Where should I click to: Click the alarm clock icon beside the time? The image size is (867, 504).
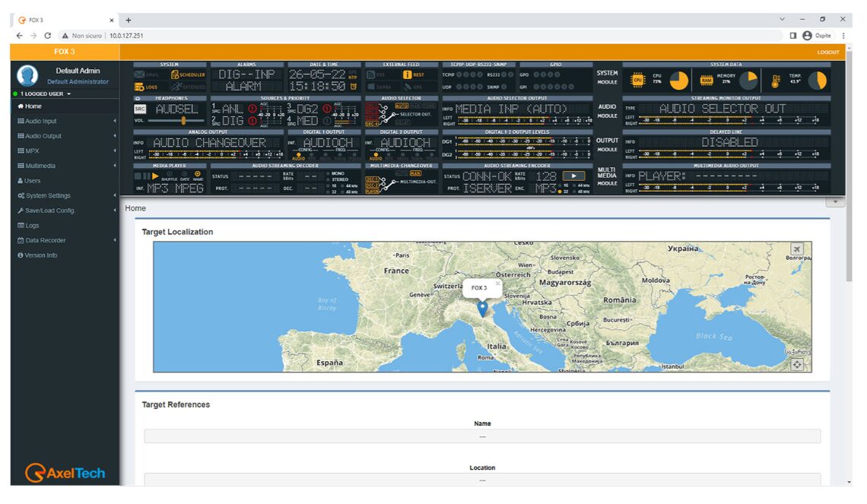(x=354, y=87)
